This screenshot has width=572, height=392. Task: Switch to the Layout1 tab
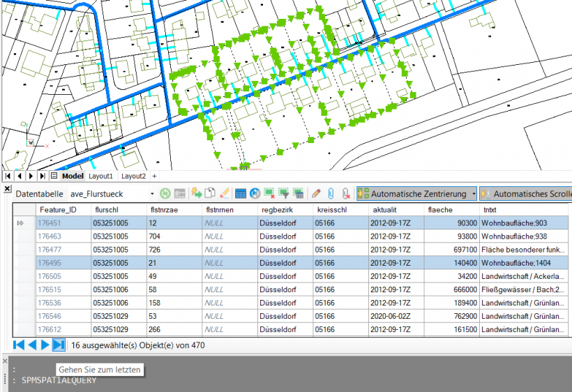(100, 176)
